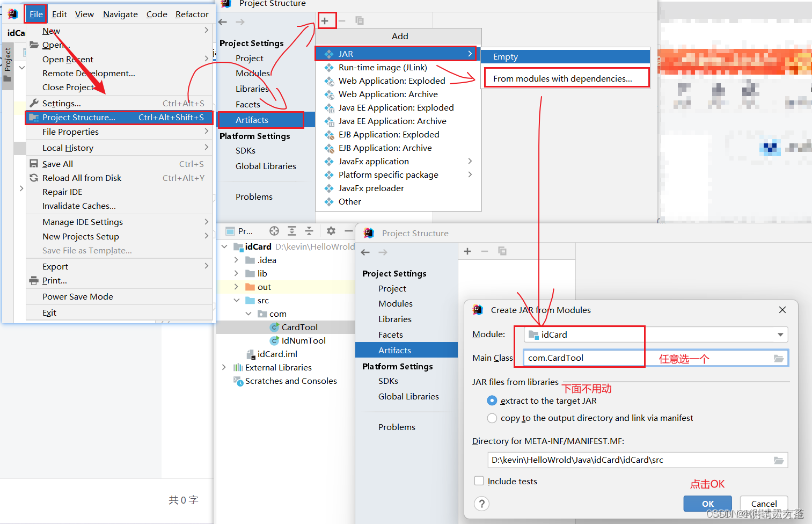Click Remove minus icon in upper Project Structure
Viewport: 812px width, 524px height.
(342, 21)
